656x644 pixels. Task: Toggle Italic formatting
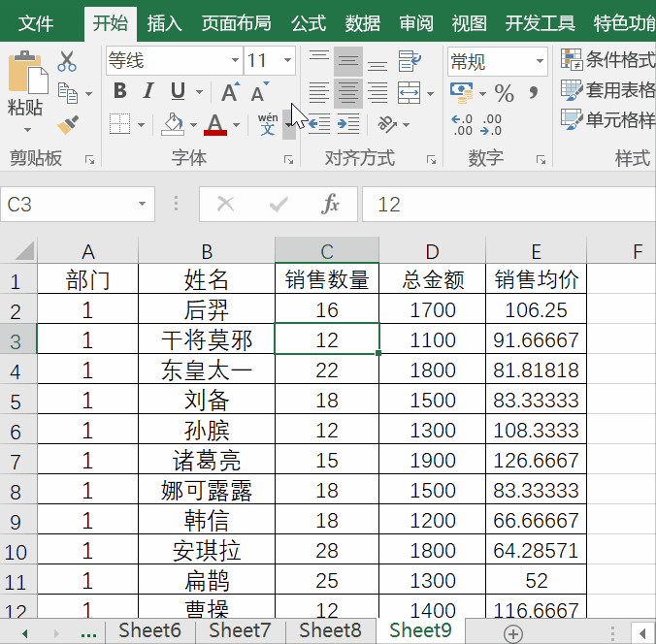148,91
